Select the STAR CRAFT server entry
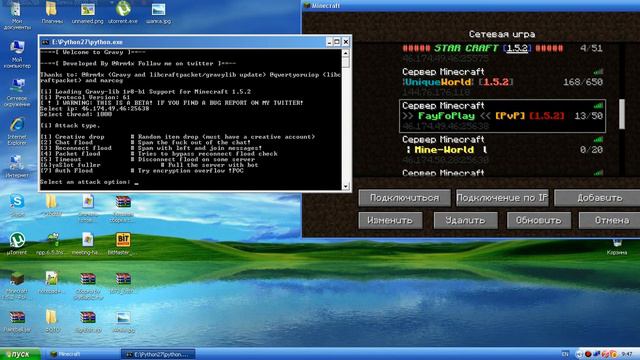 [x=502, y=53]
